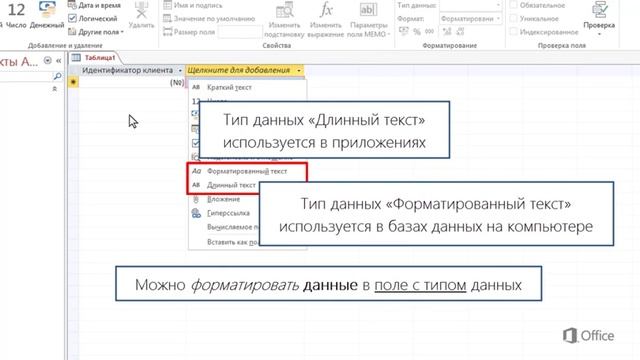640x360 pixels.
Task: Open the Тип данных combo box
Action: (x=471, y=5)
